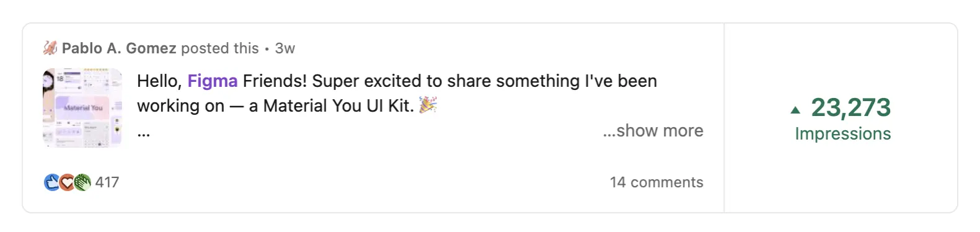Open the 14 comments link
This screenshot has width=980, height=232.
tap(656, 182)
